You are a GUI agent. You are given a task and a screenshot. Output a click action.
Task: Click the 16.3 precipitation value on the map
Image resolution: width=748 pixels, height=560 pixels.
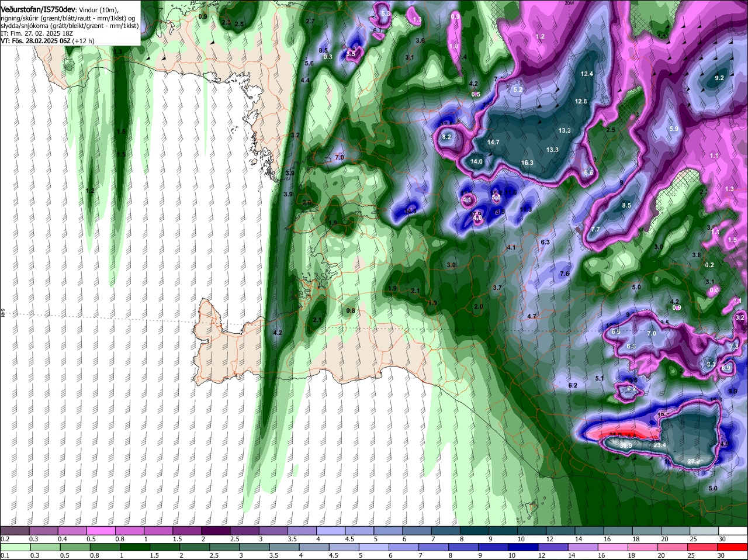(528, 163)
